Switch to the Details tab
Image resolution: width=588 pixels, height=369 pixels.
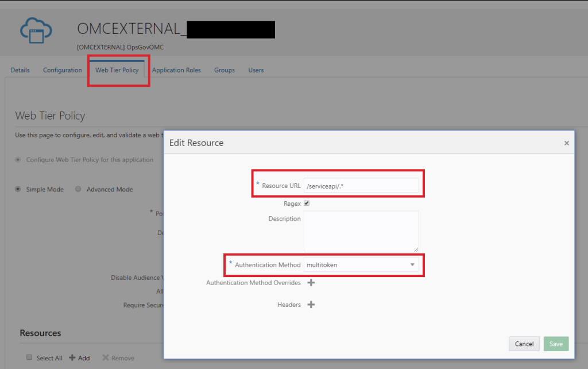pyautogui.click(x=20, y=70)
